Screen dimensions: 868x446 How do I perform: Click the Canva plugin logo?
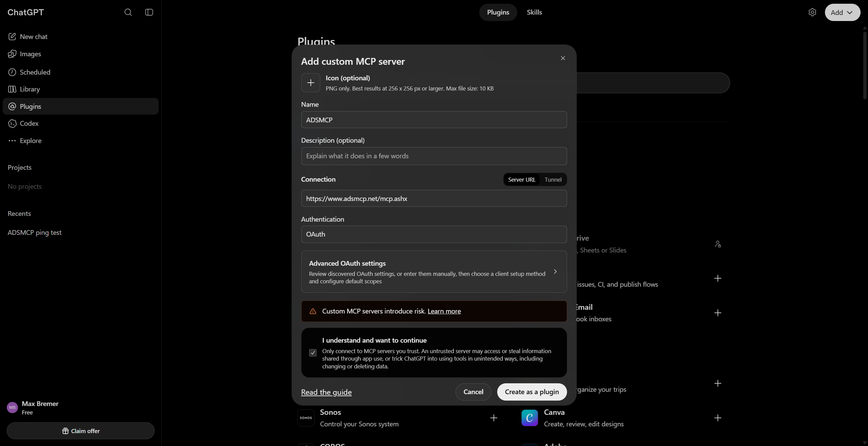click(x=530, y=418)
